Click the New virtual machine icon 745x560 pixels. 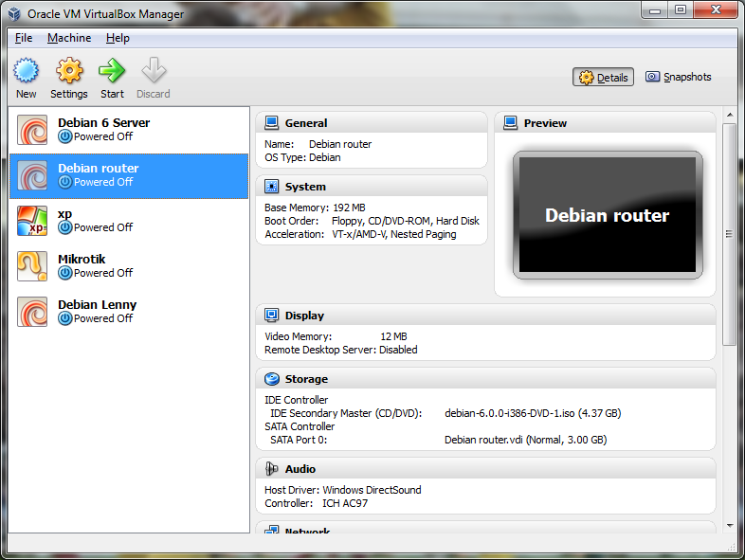[26, 70]
